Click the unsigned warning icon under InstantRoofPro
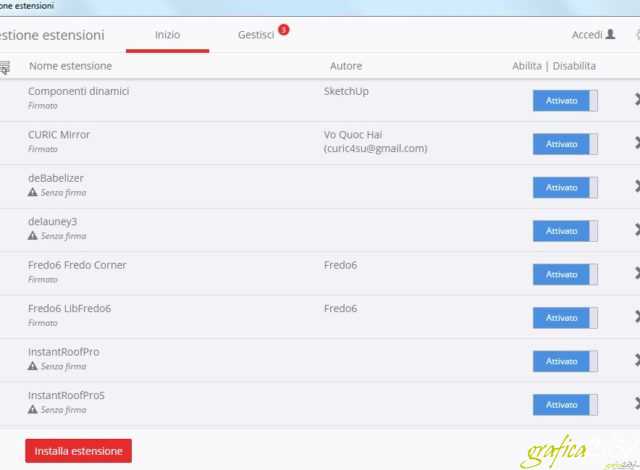 [32, 367]
